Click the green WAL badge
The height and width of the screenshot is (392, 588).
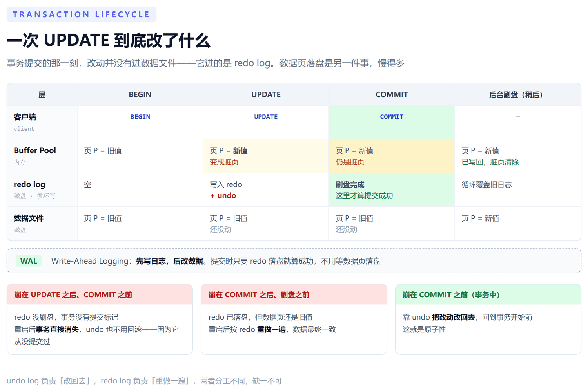[29, 261]
